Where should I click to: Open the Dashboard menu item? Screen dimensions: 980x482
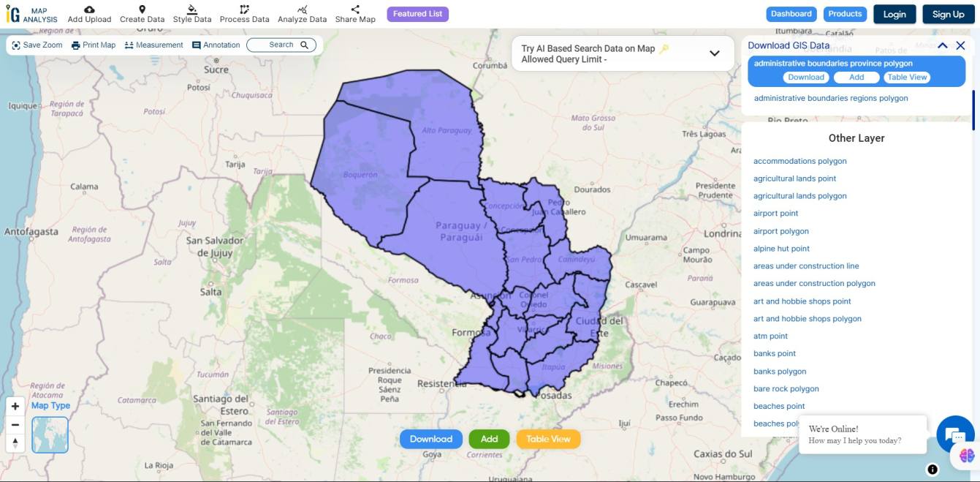(791, 13)
